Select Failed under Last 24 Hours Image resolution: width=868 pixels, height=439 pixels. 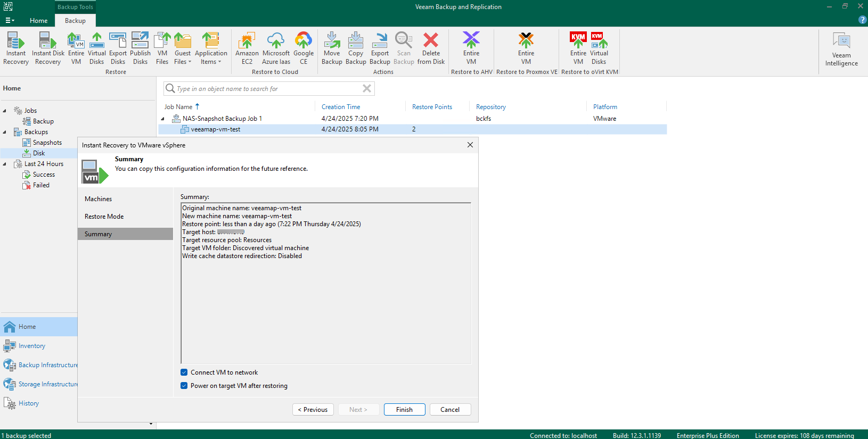click(x=36, y=185)
